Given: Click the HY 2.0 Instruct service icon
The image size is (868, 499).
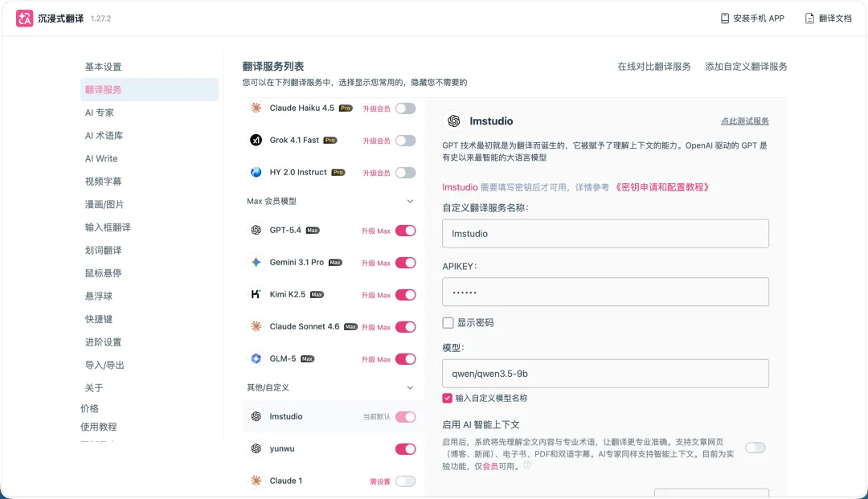Looking at the screenshot, I should tap(256, 172).
